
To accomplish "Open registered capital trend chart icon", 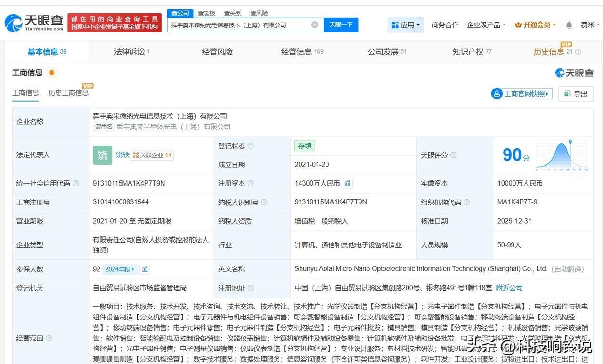I will (x=347, y=183).
